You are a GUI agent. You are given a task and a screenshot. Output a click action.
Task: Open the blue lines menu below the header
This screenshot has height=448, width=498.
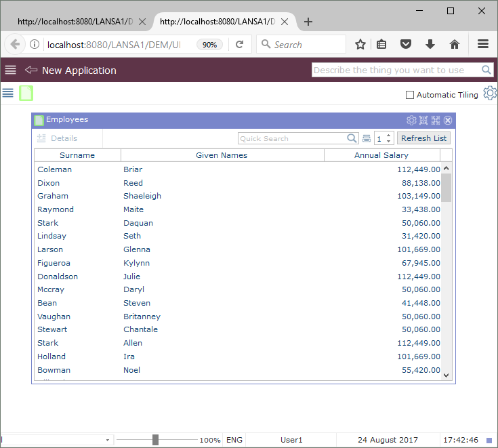click(x=8, y=93)
